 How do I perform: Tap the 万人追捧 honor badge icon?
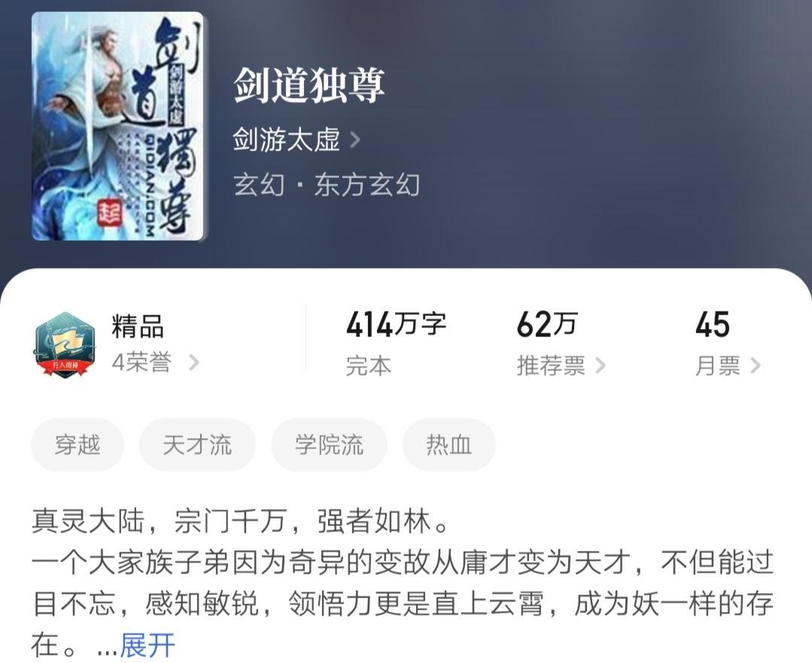65,344
